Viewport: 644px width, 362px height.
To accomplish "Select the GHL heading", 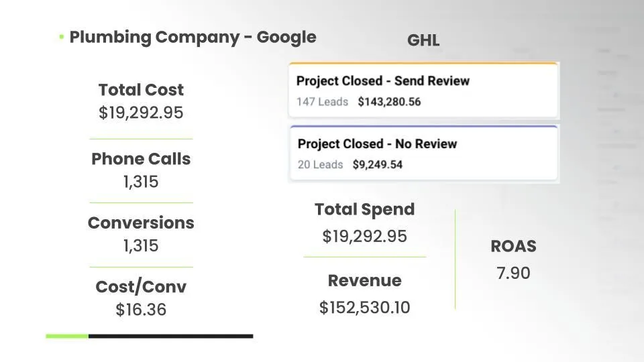I will pos(423,40).
